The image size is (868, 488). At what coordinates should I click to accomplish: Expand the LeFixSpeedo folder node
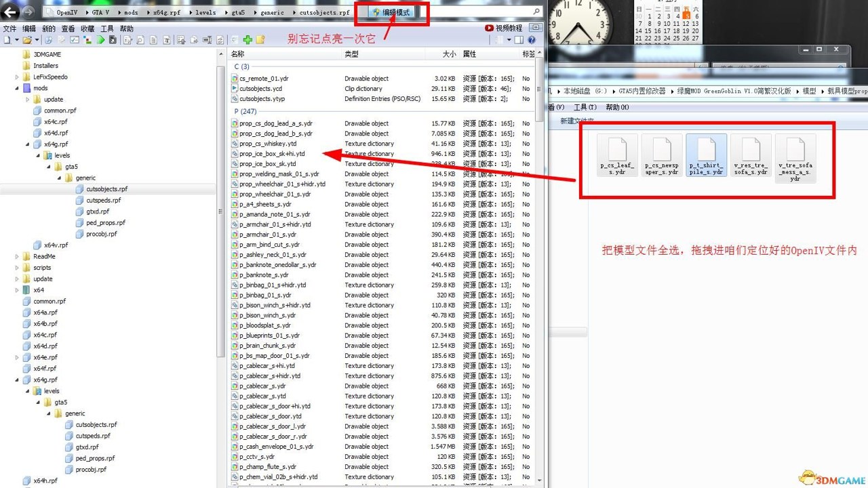(17, 77)
